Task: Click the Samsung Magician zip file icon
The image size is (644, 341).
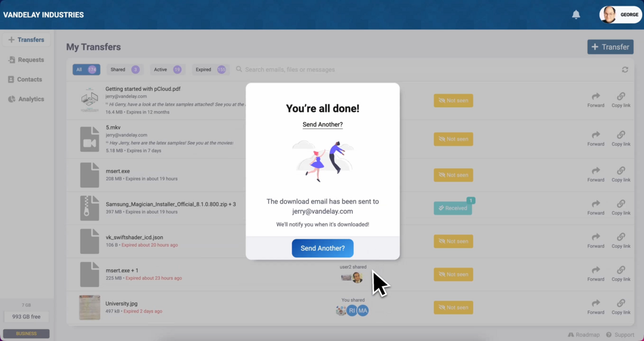Action: (x=89, y=208)
